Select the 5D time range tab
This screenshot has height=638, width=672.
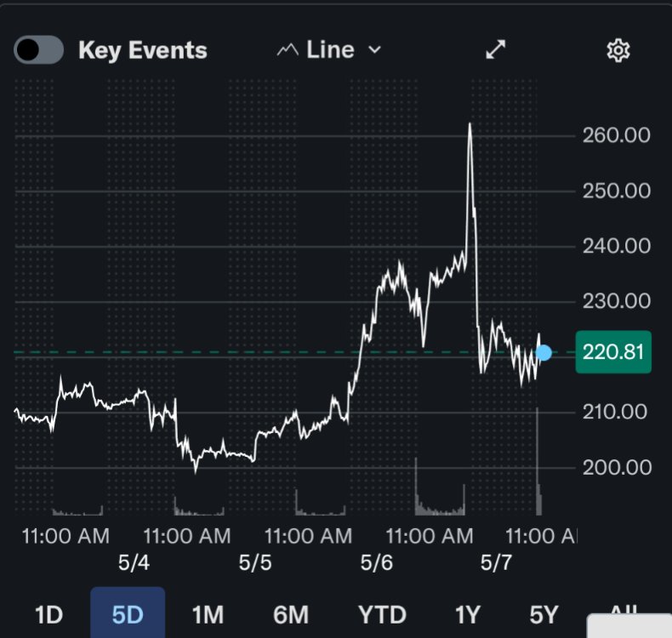(x=128, y=613)
